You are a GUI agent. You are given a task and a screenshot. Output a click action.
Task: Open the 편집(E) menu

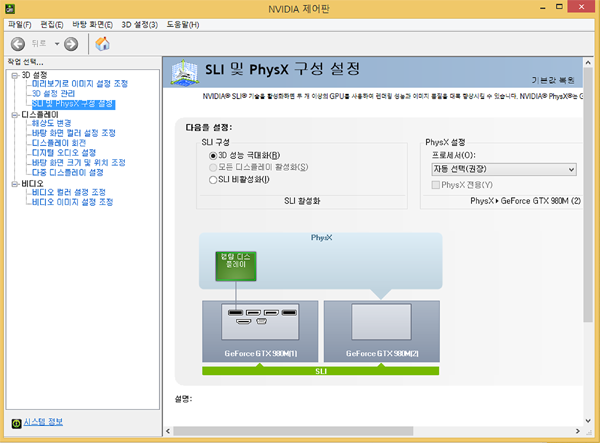tap(52, 25)
